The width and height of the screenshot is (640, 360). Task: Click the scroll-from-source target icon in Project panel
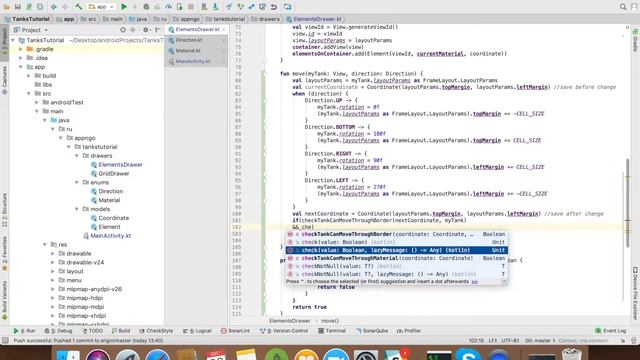tap(123, 30)
